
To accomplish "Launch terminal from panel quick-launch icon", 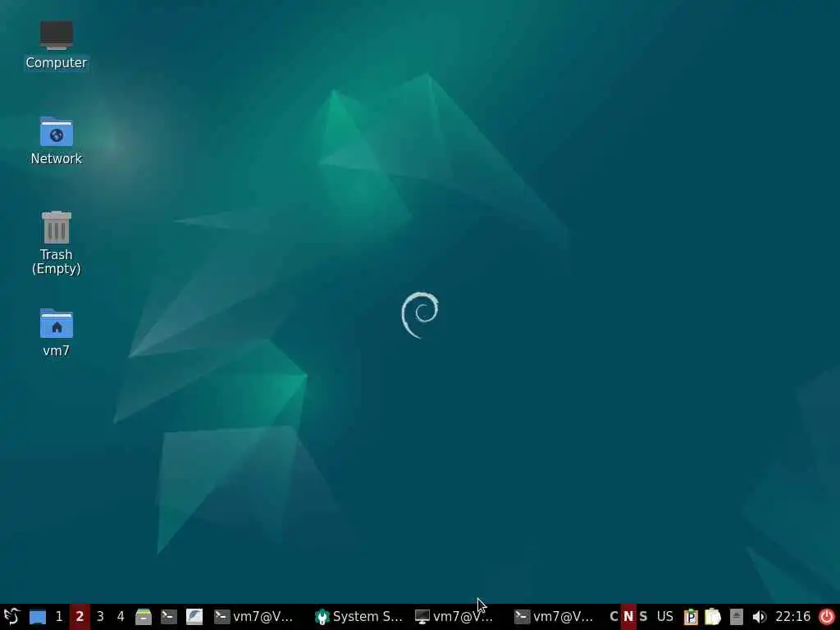I will tap(169, 617).
